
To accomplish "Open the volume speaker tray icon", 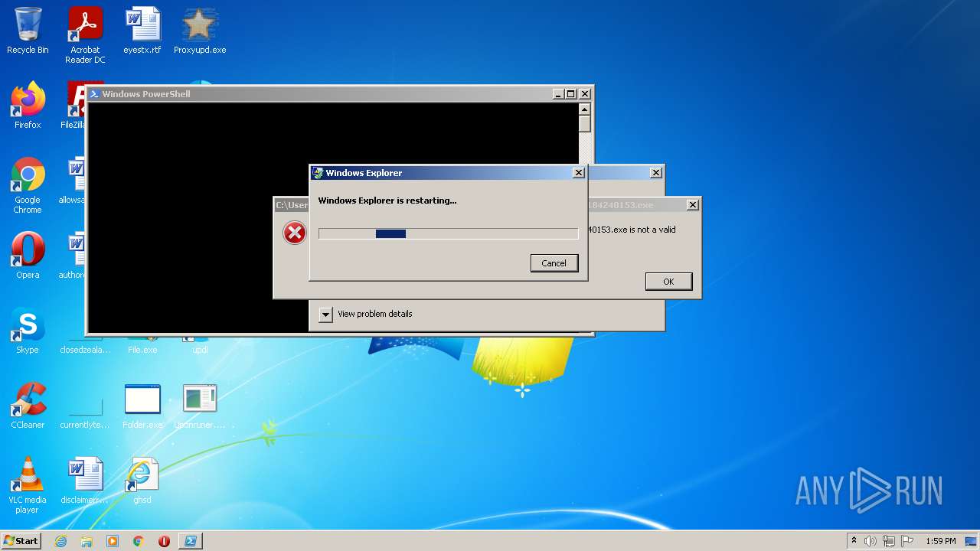I will click(x=871, y=541).
